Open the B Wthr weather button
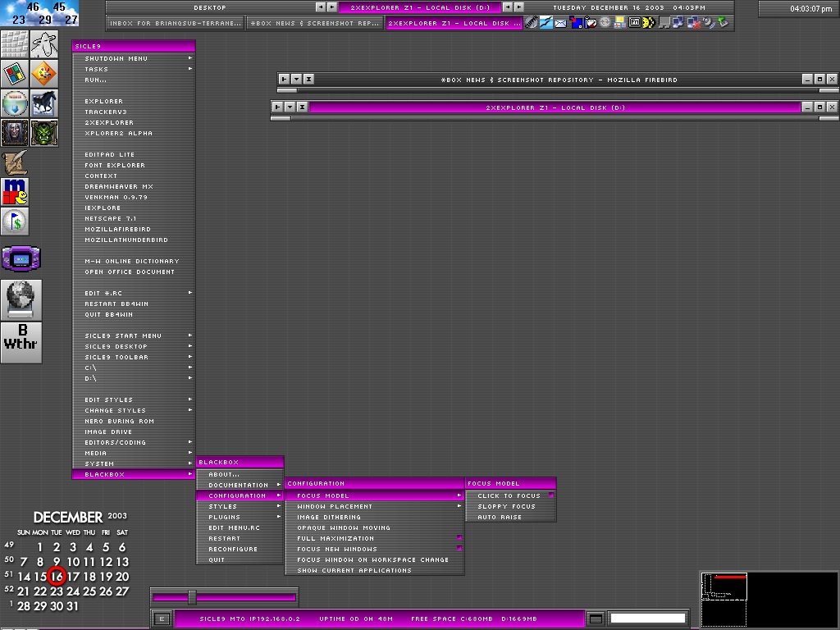The image size is (840, 630). pos(21,343)
